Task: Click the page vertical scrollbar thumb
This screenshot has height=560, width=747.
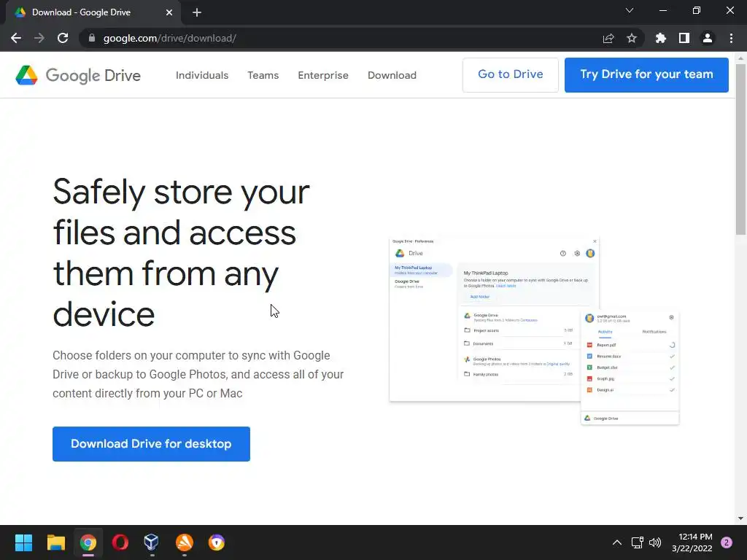Action: [x=740, y=149]
